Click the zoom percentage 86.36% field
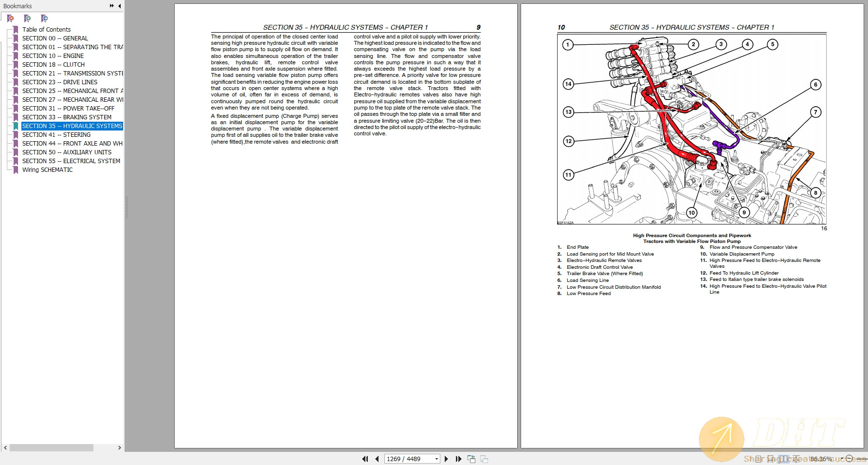Image resolution: width=868 pixels, height=465 pixels. click(x=821, y=459)
